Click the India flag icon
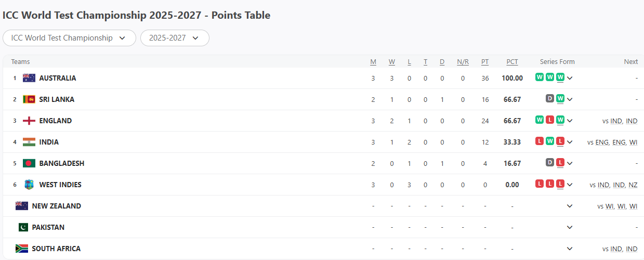 click(x=29, y=142)
